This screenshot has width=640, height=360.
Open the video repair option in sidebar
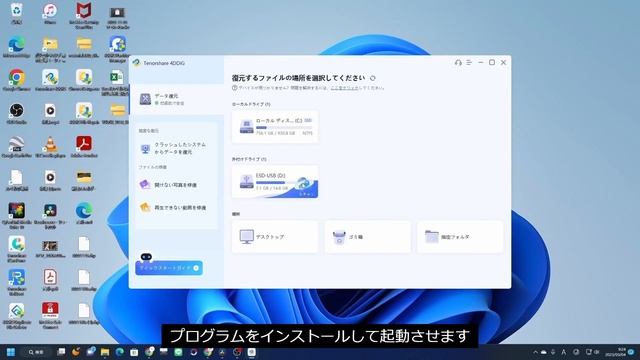[x=176, y=208]
